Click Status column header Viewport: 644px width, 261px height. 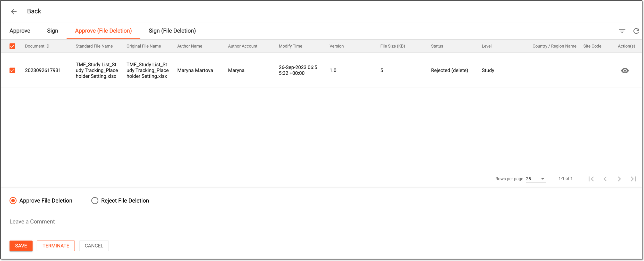pyautogui.click(x=437, y=46)
